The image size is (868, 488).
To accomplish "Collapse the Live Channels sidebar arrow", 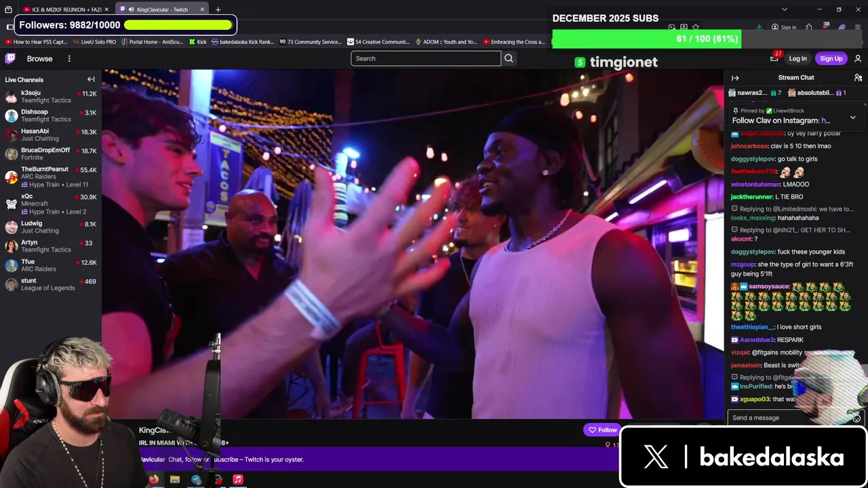I will coord(91,79).
